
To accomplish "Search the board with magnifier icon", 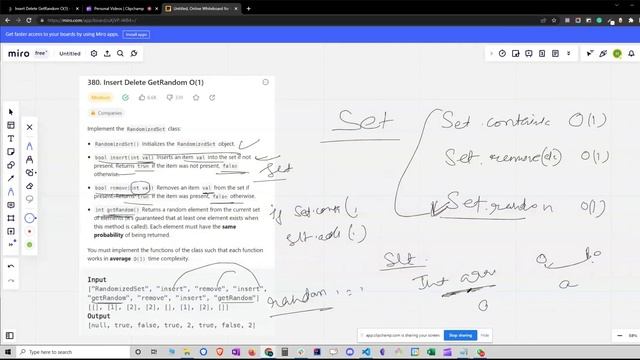I will tap(120, 53).
